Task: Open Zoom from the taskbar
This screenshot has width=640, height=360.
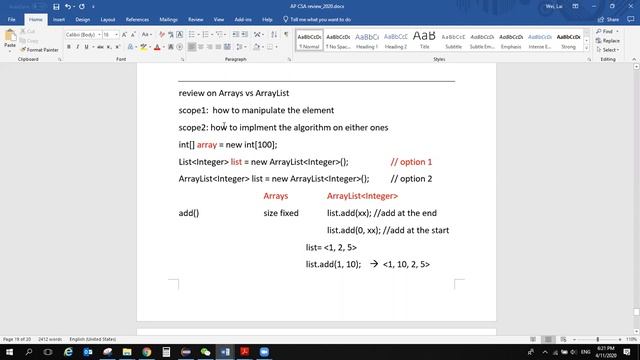Action: point(264,352)
